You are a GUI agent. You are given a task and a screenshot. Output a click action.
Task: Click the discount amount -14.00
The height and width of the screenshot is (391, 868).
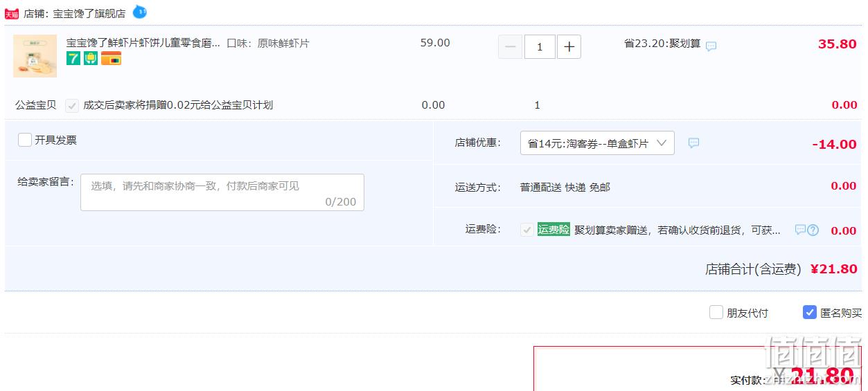[x=835, y=144]
